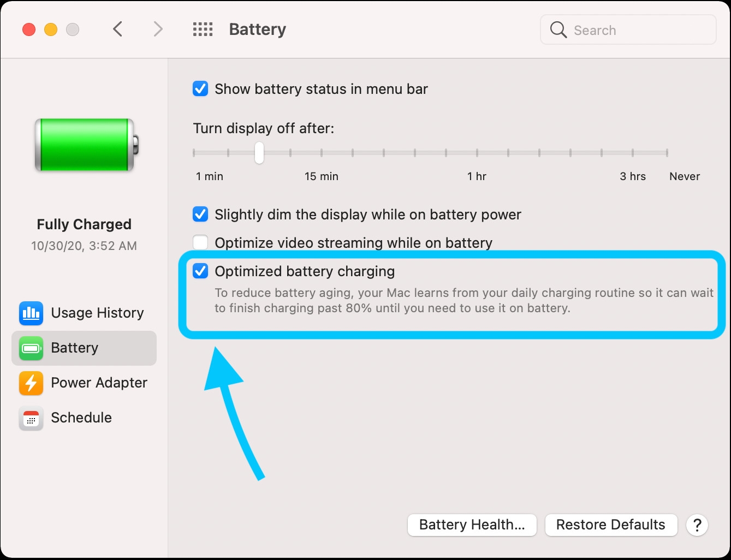Select the green Battery sidebar icon
The width and height of the screenshot is (731, 560).
[31, 348]
